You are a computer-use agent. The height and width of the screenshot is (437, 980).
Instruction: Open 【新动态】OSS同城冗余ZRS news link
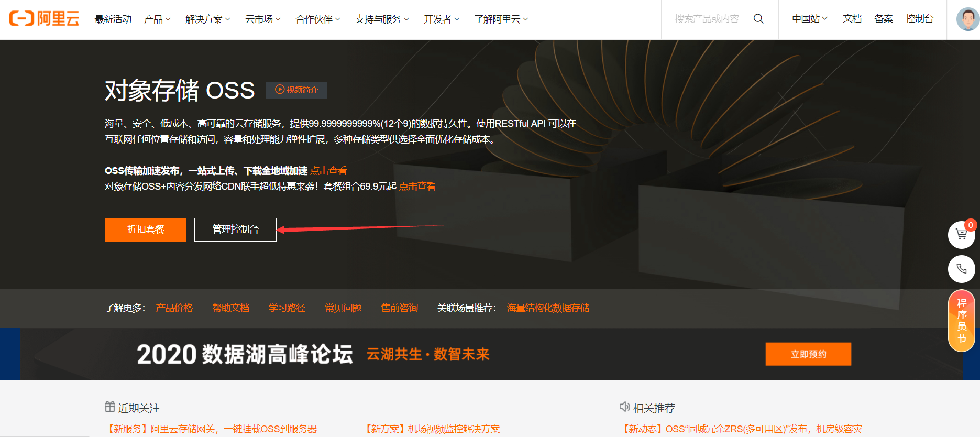click(742, 429)
